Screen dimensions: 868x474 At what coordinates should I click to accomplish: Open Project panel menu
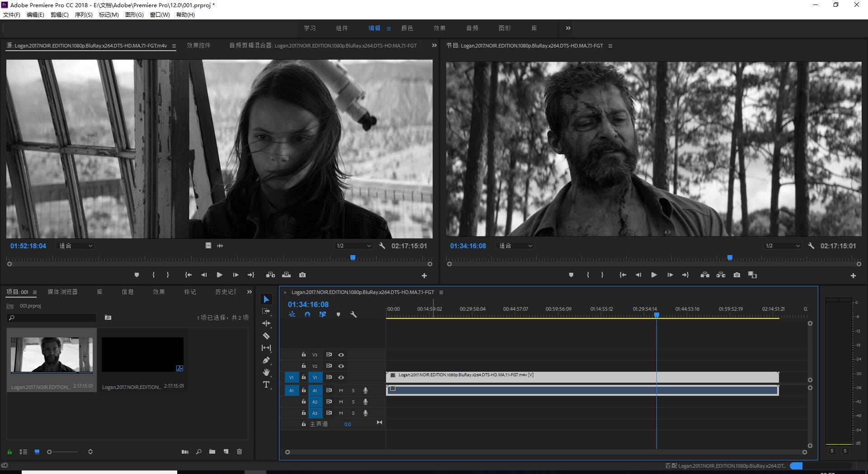coord(35,292)
